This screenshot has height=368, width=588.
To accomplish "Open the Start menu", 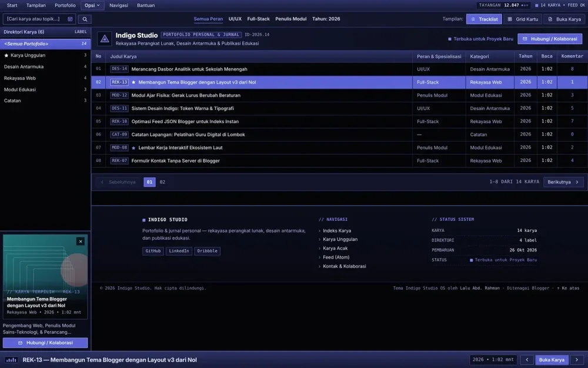I will click(12, 5).
